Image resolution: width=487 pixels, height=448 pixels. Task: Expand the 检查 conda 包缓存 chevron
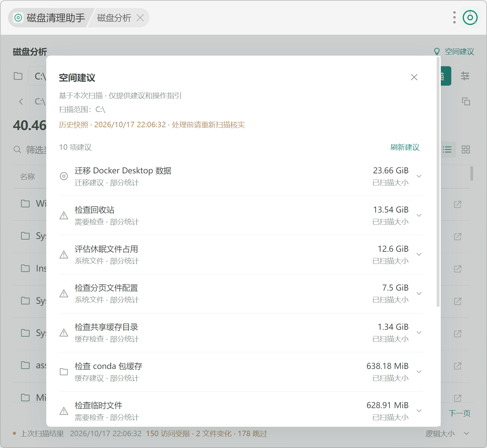click(419, 372)
